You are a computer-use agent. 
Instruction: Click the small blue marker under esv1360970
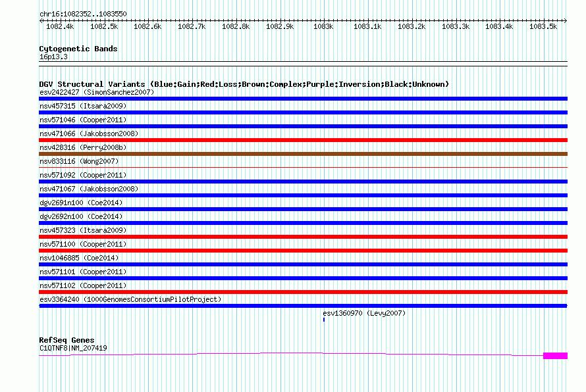324,320
